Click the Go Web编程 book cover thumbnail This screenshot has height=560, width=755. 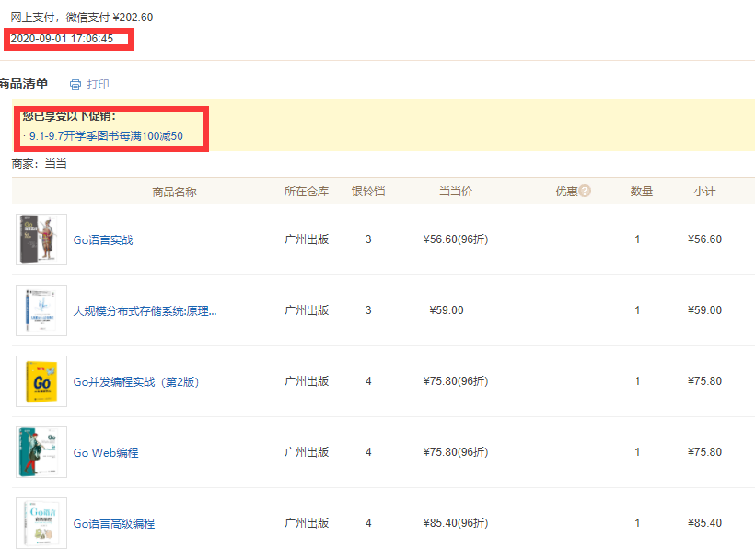41,452
